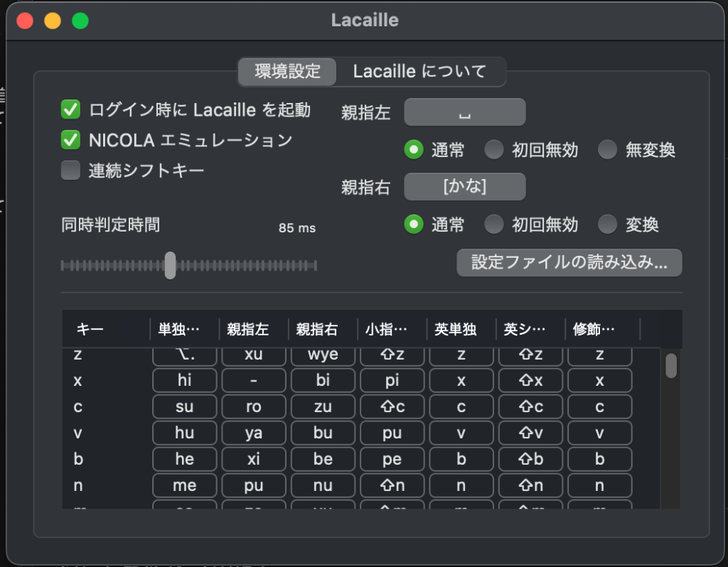Click the 修飾… column header
728x567 pixels.
point(602,330)
